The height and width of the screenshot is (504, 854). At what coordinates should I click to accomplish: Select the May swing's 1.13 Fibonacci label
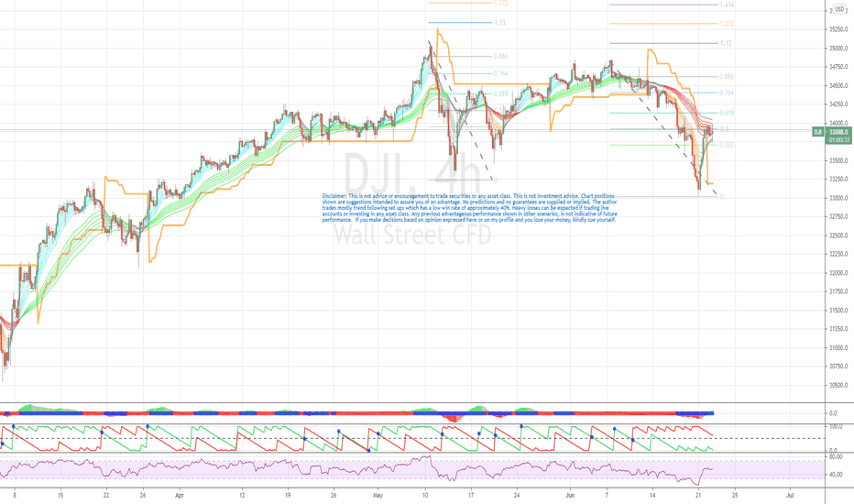click(x=500, y=22)
